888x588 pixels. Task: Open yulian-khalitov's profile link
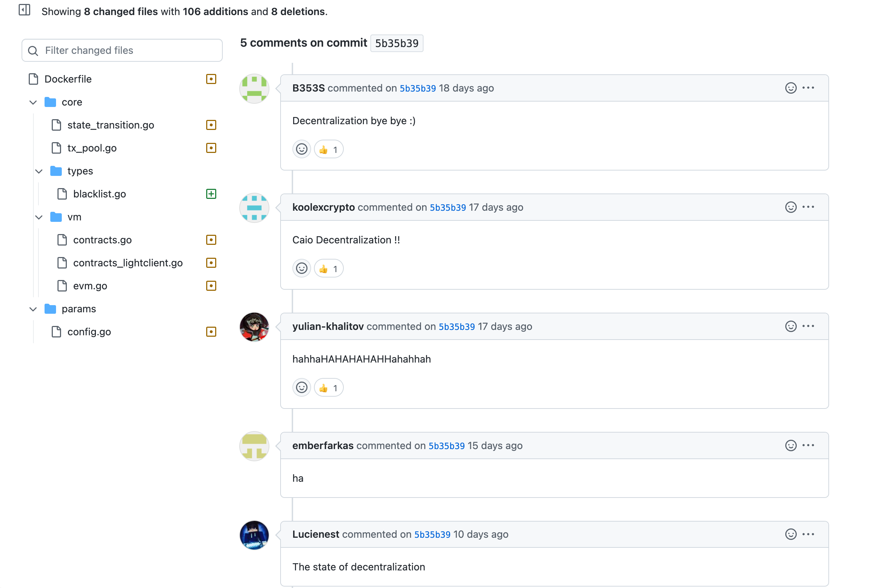[328, 327]
